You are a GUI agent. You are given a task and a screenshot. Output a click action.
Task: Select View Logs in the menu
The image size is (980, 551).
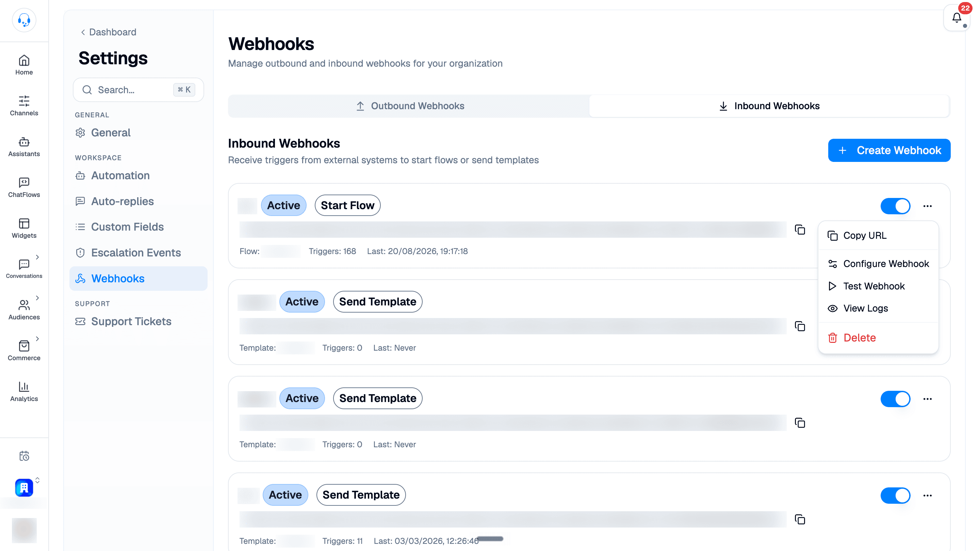pyautogui.click(x=878, y=308)
